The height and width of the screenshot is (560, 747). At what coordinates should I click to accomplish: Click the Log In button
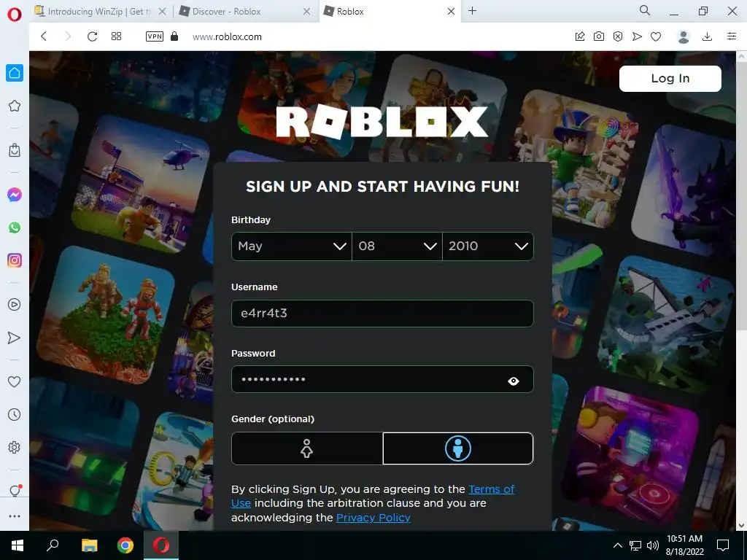(x=670, y=79)
